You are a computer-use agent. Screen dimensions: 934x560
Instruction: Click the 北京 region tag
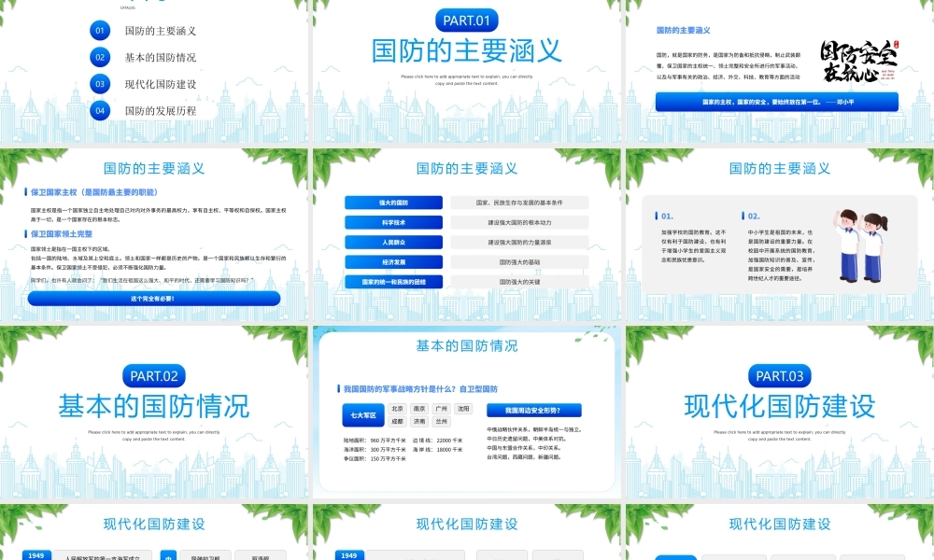[397, 409]
